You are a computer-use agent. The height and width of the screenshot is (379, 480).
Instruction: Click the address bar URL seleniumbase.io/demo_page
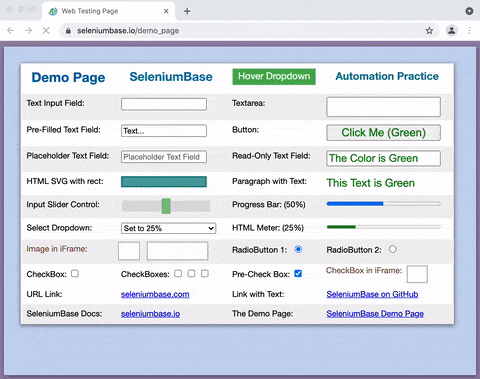128,31
